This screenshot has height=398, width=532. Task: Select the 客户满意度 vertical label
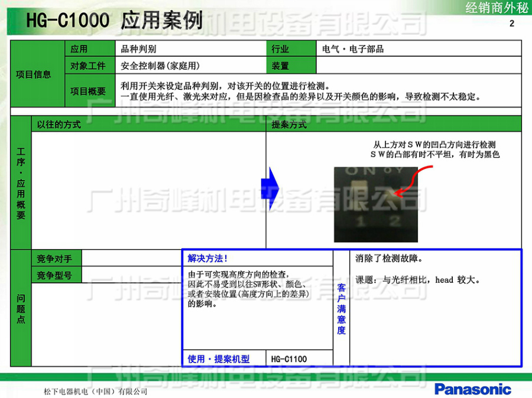[341, 308]
